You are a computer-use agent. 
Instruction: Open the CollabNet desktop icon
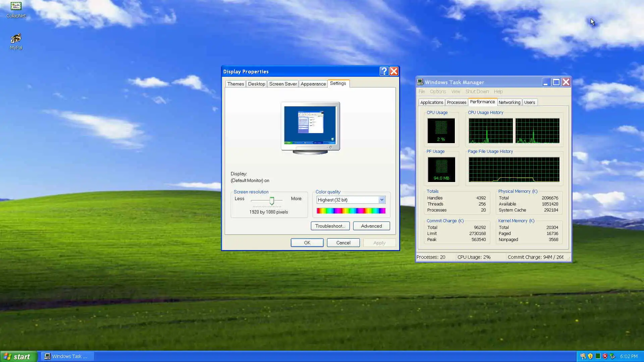point(16,7)
